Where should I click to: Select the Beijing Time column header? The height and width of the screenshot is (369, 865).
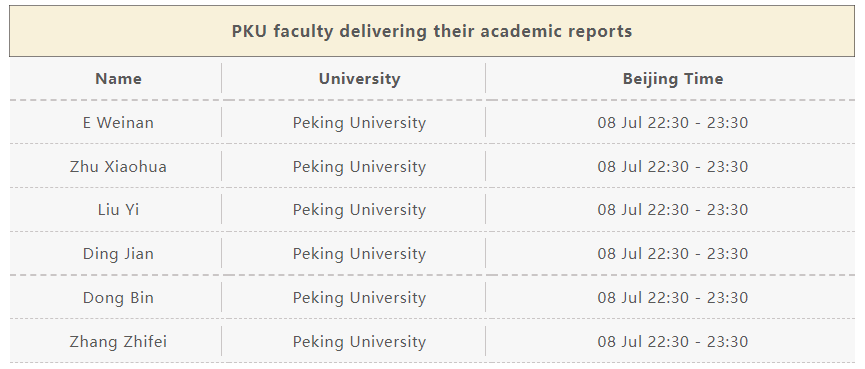click(672, 79)
